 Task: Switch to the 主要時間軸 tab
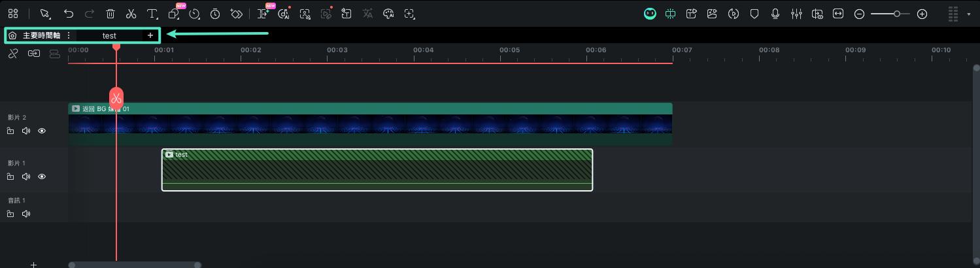[41, 35]
